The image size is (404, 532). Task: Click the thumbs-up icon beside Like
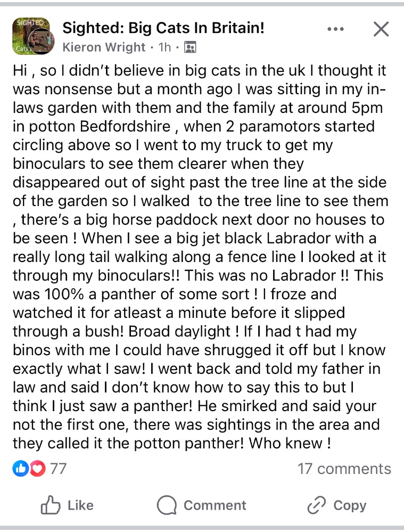click(51, 505)
